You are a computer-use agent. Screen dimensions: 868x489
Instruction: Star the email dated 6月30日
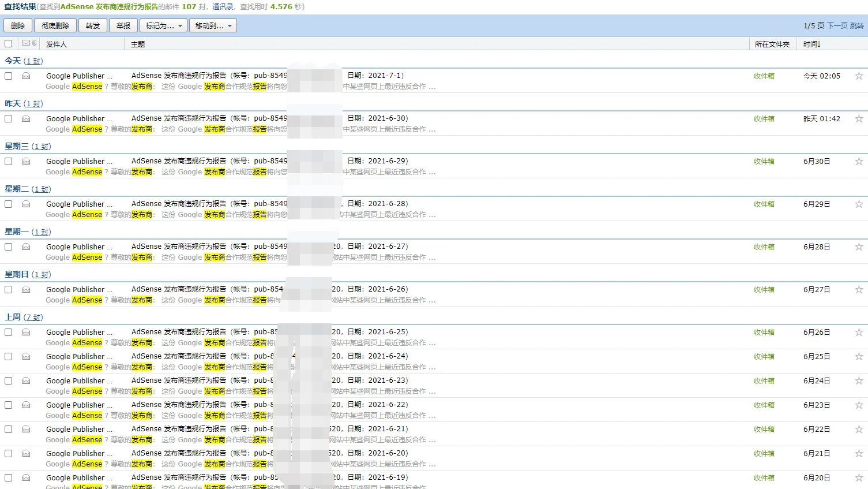click(x=859, y=161)
